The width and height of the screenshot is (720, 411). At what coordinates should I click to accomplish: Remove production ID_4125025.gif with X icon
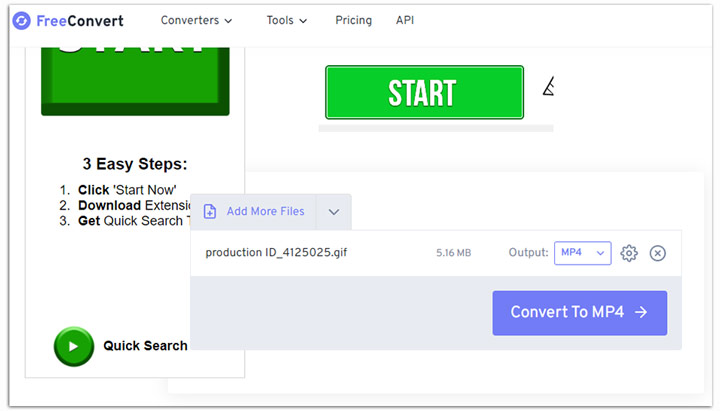coord(657,253)
